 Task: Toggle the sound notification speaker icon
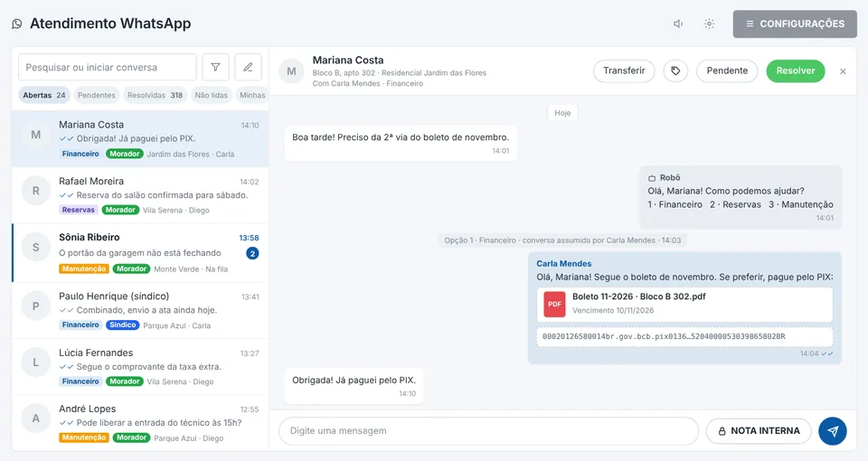[x=678, y=24]
